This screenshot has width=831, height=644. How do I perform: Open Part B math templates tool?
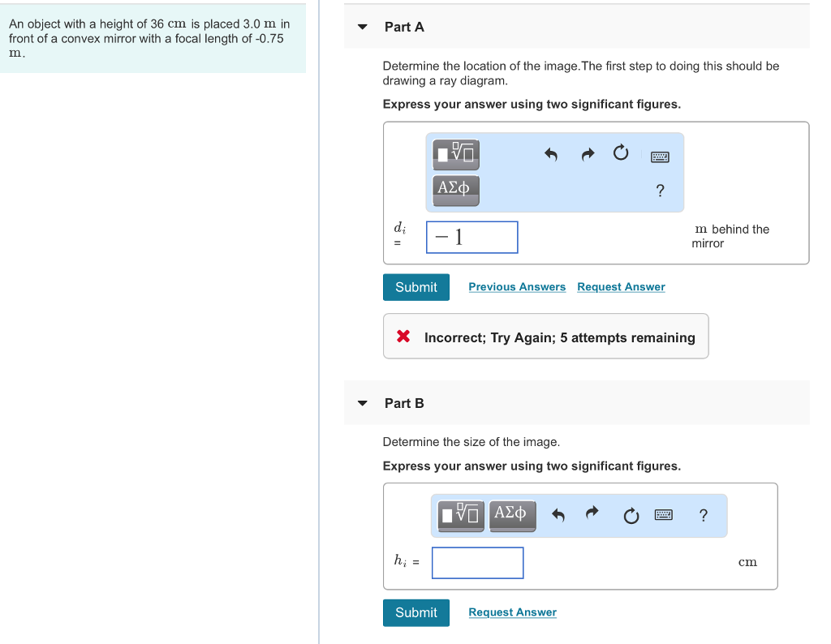click(461, 514)
